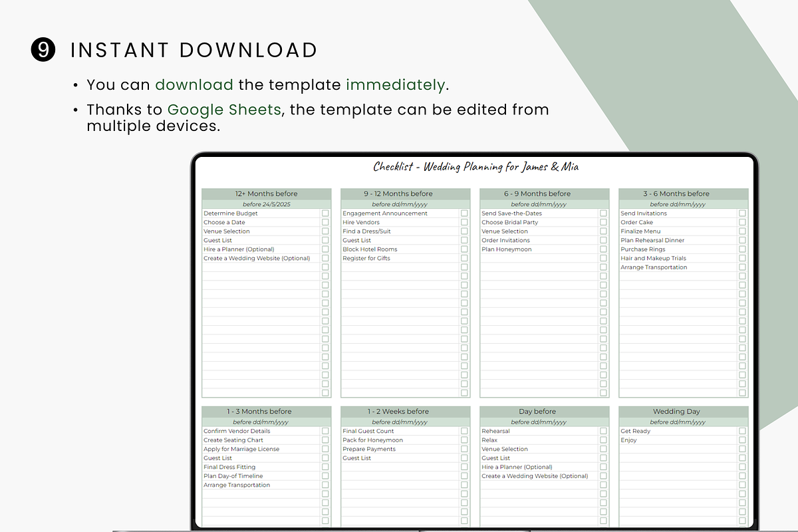798x532 pixels.
Task: Click the checklist title for James & Mia
Action: pos(475,167)
